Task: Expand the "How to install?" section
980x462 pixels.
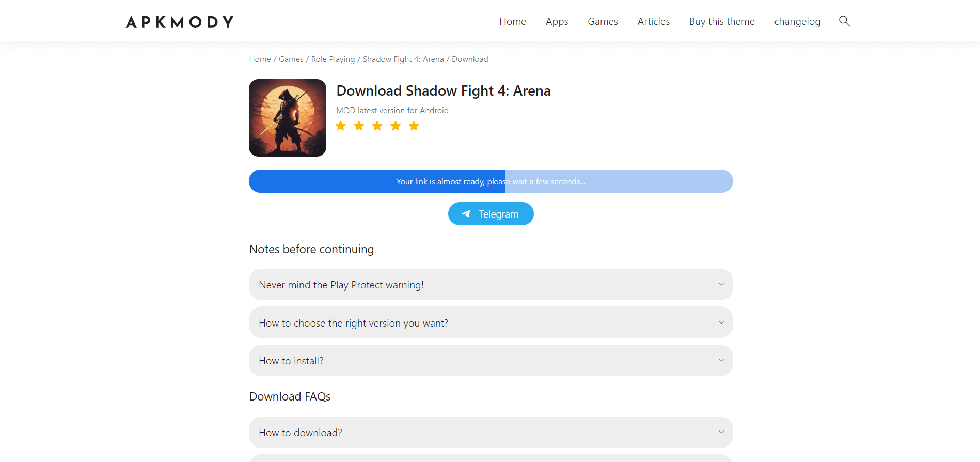Action: 491,361
